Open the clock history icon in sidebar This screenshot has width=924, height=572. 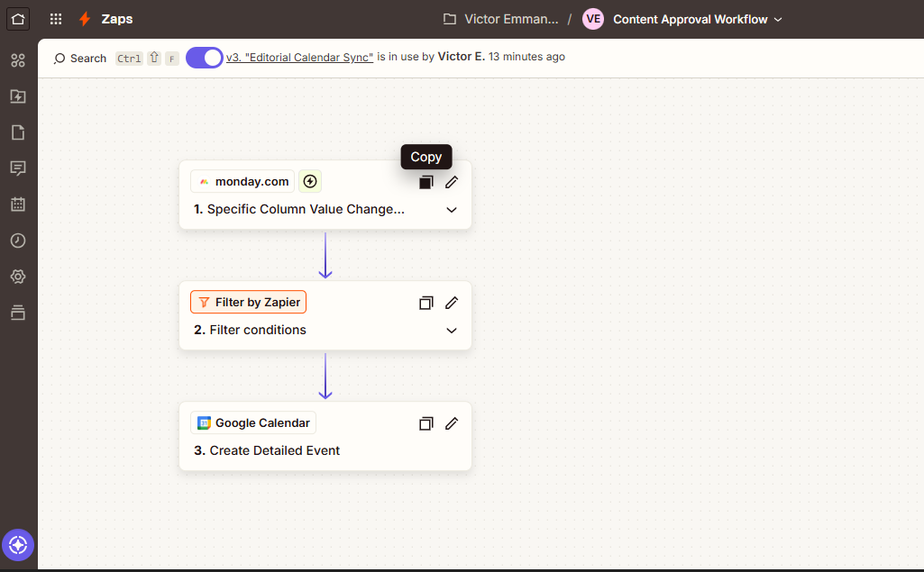[18, 241]
